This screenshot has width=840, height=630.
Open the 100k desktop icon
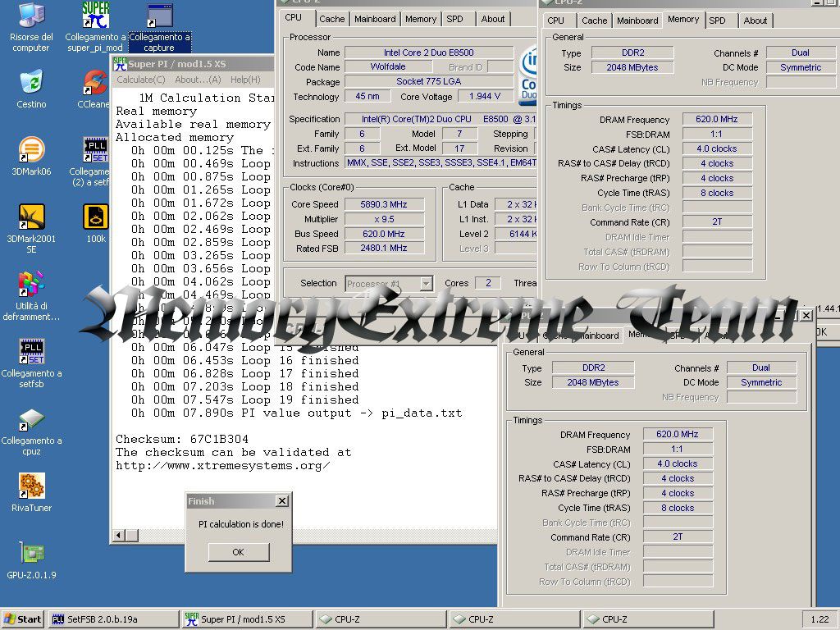click(95, 217)
